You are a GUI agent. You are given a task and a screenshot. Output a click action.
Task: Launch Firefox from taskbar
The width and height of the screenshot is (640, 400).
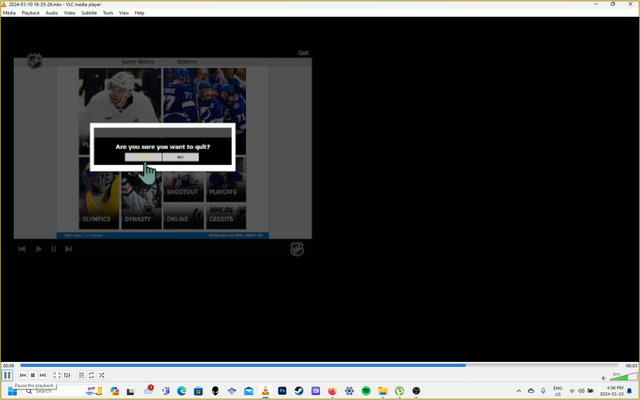coord(332,391)
